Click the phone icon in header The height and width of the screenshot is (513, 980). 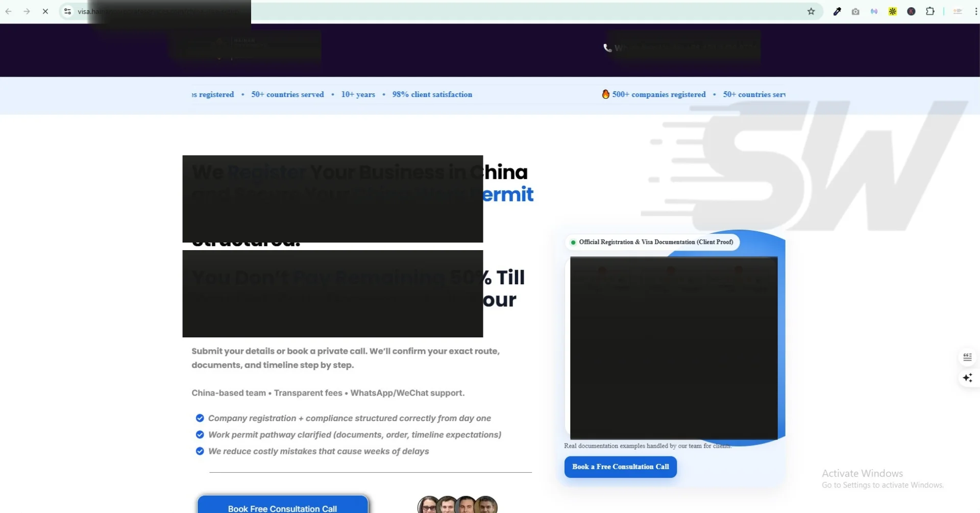pyautogui.click(x=607, y=47)
